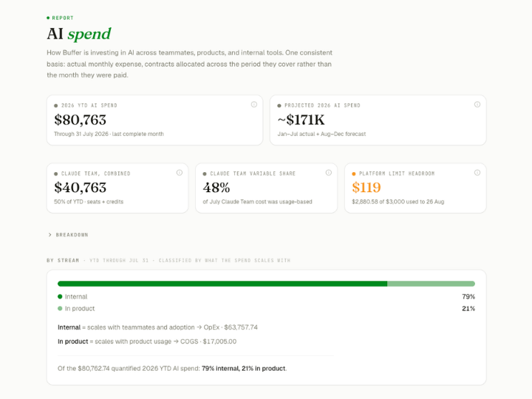Click the $40,763 Claude Team figure
Image resolution: width=532 pixels, height=399 pixels.
tap(80, 188)
